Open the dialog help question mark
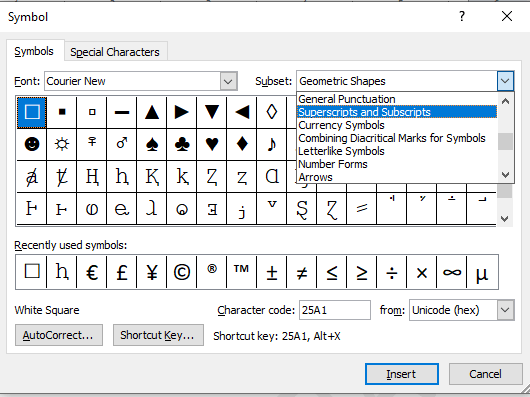Screen dimensions: 530x397 pyautogui.click(x=462, y=16)
